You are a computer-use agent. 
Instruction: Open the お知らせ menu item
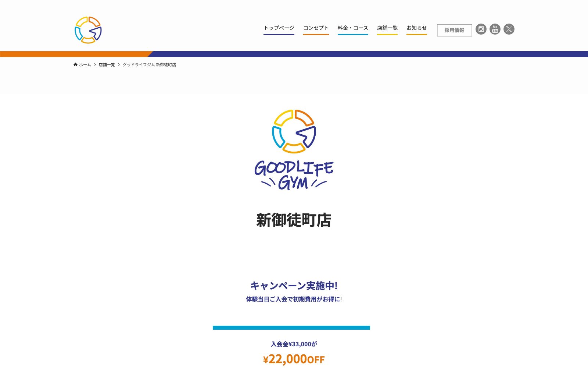point(417,28)
